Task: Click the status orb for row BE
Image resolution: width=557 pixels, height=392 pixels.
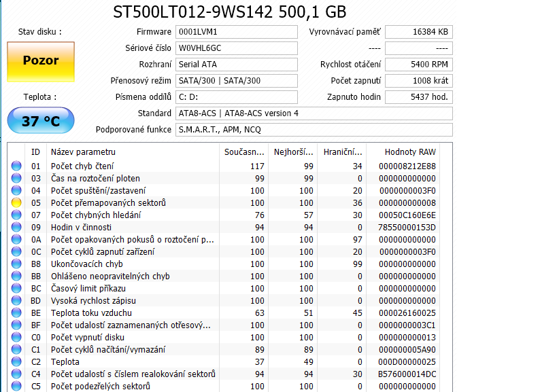Action: [x=16, y=313]
